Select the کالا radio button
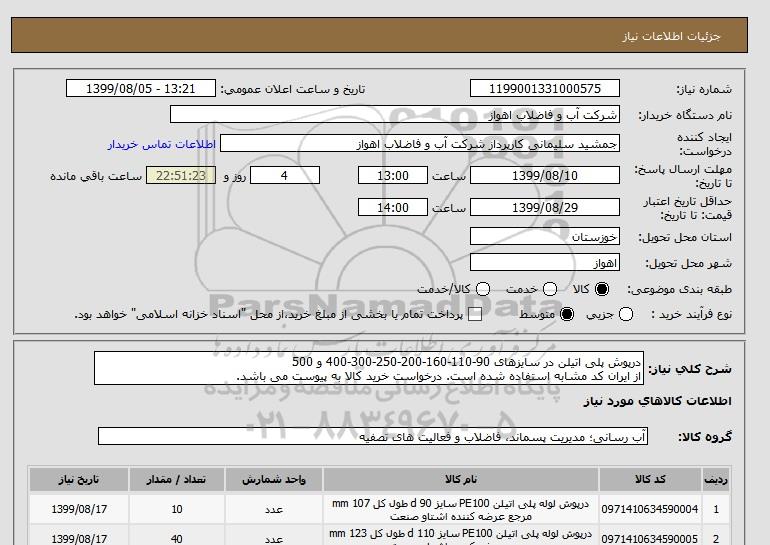The height and width of the screenshot is (545, 770). [602, 289]
